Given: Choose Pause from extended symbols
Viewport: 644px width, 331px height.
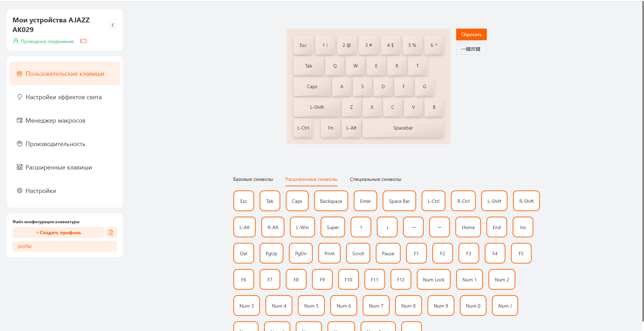Looking at the screenshot, I should [x=388, y=253].
